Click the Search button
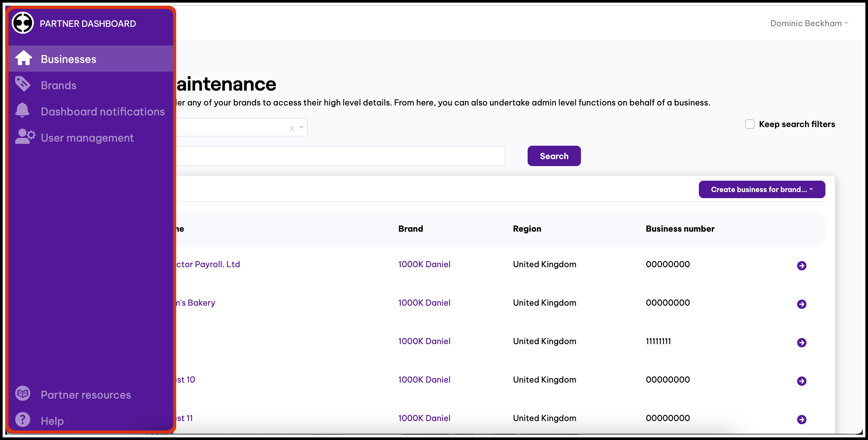Viewport: 868px width, 440px height. point(554,156)
